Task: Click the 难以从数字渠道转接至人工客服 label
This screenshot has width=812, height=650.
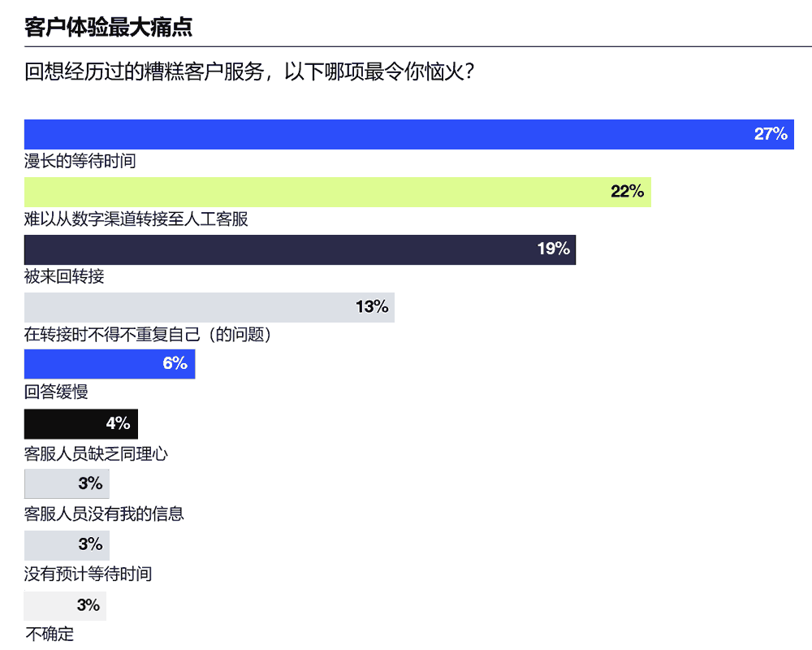Action: coord(136,219)
